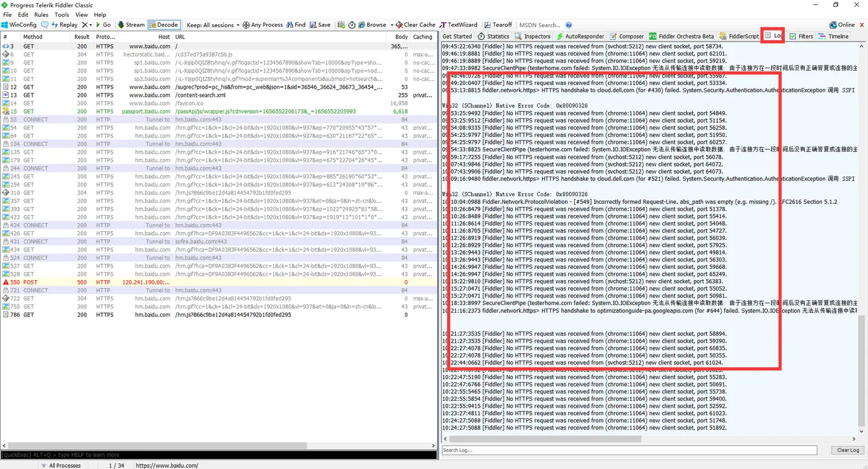Select session 14 /favicon.ico

pos(218,103)
